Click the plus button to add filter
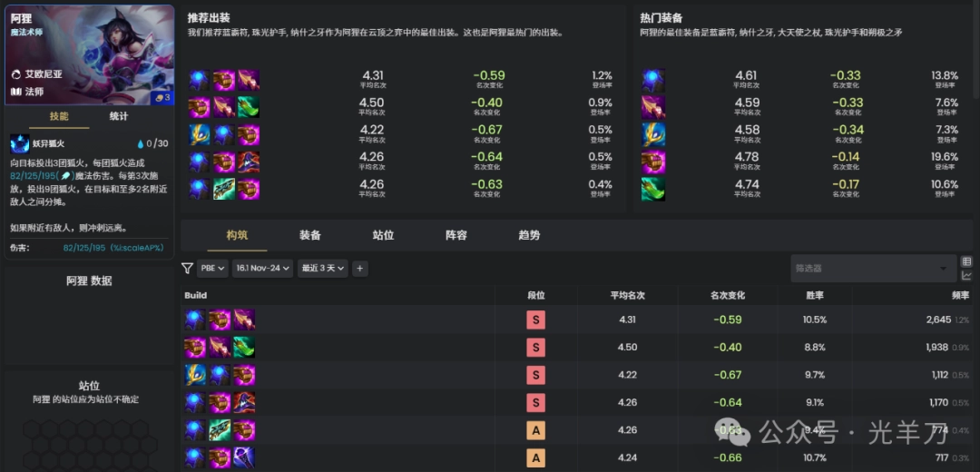The image size is (980, 472). tap(360, 269)
